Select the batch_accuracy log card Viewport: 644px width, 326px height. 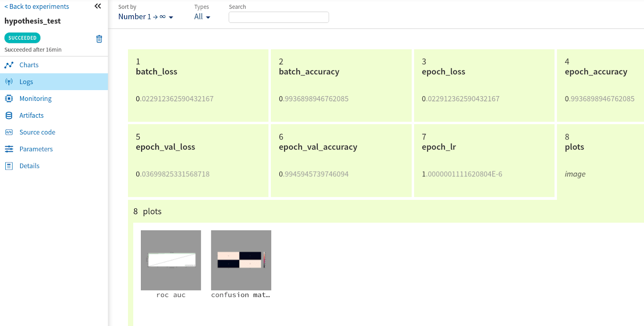[341, 85]
